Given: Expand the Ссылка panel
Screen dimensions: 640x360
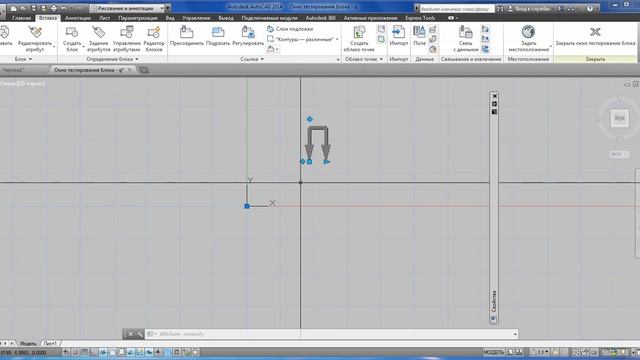Looking at the screenshot, I should tap(252, 59).
